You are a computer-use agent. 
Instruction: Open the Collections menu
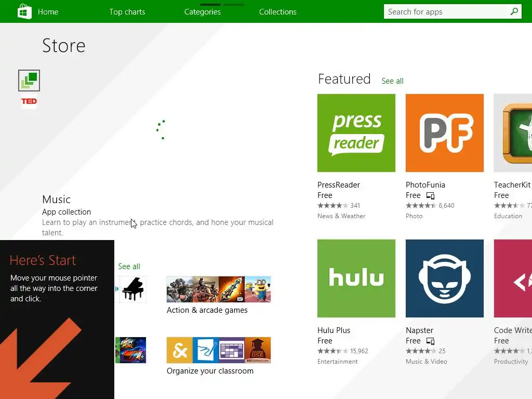point(278,11)
